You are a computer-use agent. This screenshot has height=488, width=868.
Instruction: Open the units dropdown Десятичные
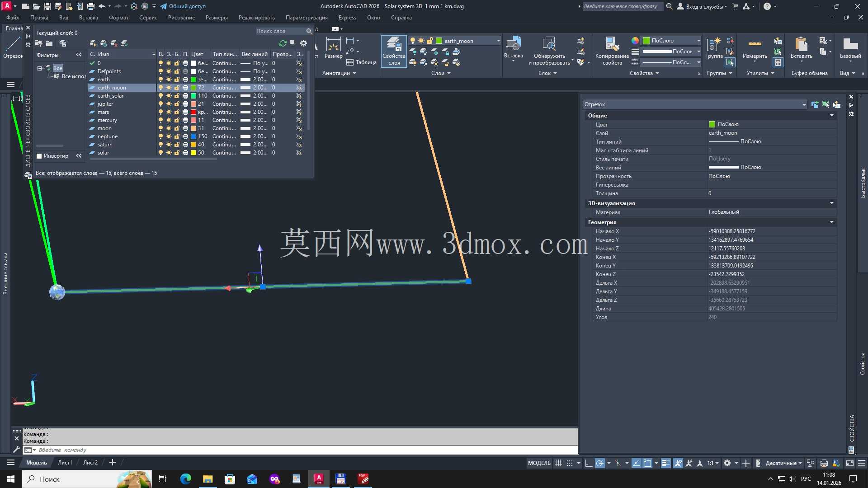pyautogui.click(x=783, y=463)
